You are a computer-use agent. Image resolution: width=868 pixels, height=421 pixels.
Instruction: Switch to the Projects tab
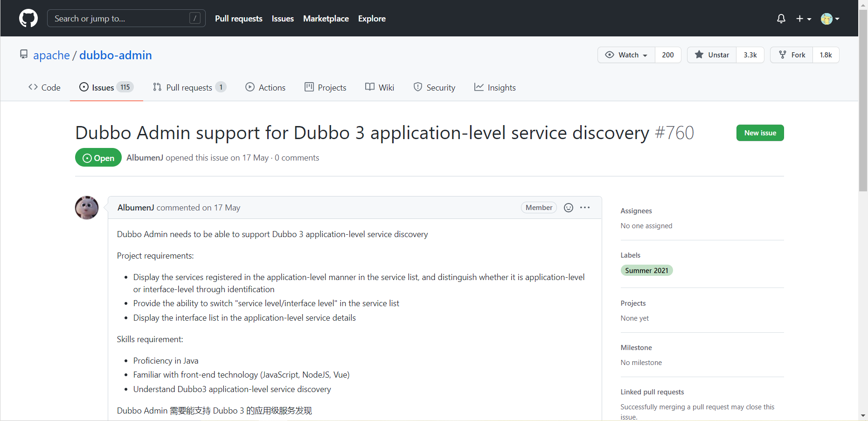click(x=326, y=87)
